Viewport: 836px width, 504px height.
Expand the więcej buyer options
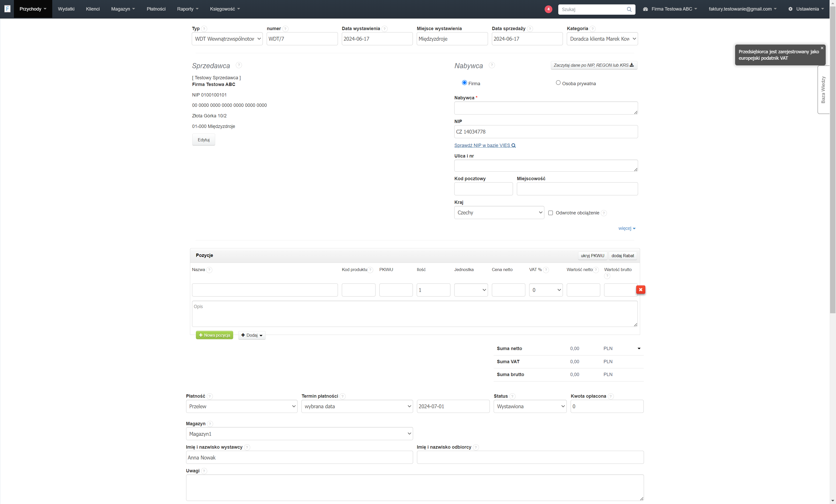pyautogui.click(x=627, y=228)
